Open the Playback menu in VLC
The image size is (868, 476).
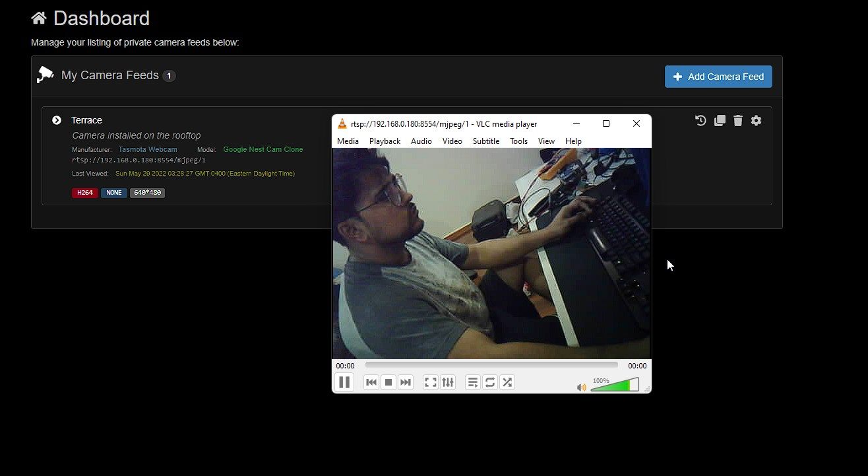385,141
